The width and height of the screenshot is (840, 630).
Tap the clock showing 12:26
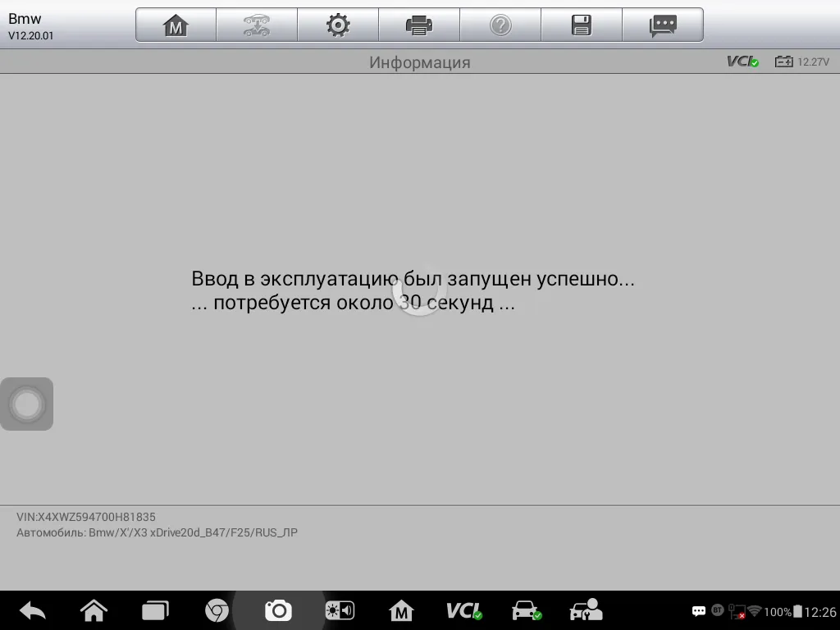pyautogui.click(x=819, y=612)
